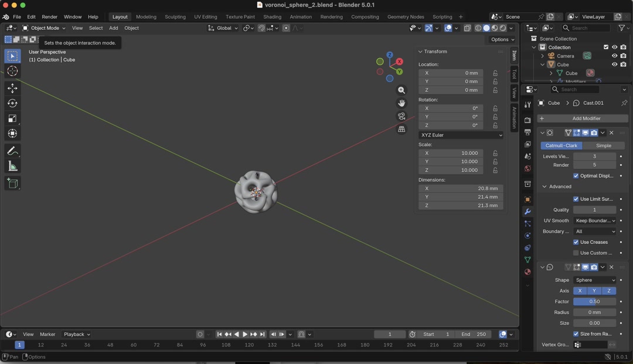
Task: Open the Render menu
Action: pyautogui.click(x=49, y=16)
